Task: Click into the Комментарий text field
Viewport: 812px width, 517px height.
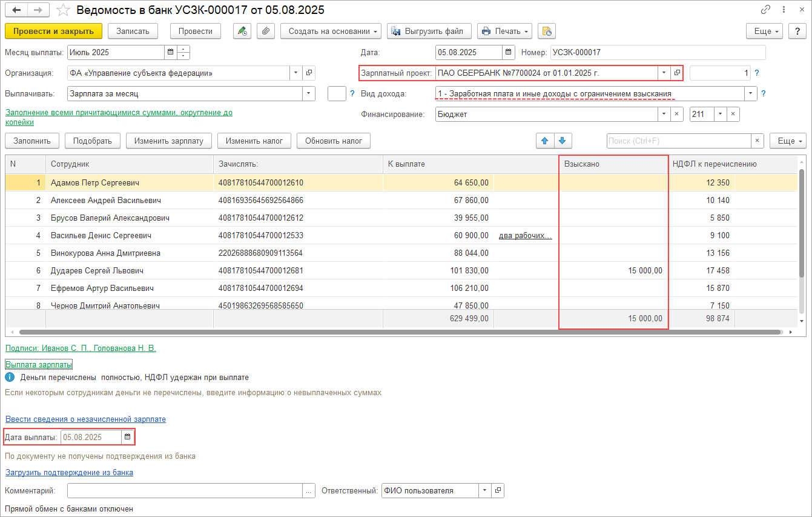Action: pyautogui.click(x=185, y=490)
